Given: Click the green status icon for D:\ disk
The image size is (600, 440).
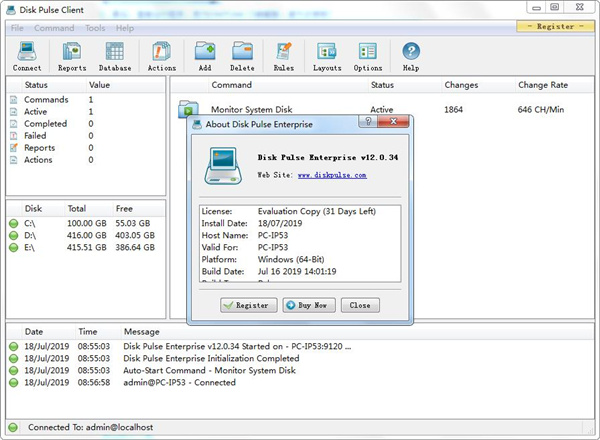Looking at the screenshot, I should [14, 235].
